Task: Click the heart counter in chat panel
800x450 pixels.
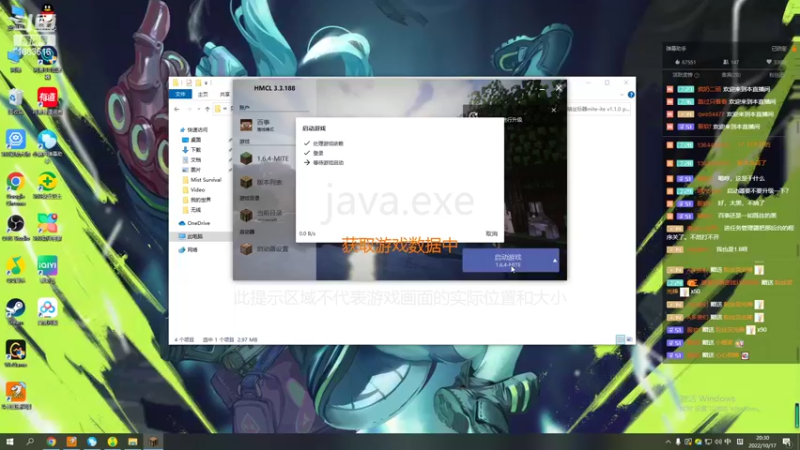Action: click(774, 62)
